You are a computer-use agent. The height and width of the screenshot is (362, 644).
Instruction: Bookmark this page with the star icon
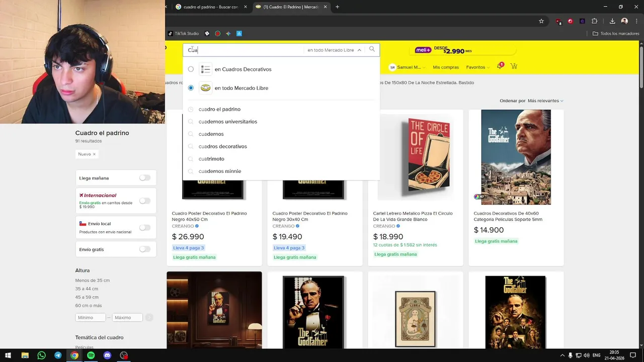click(541, 21)
